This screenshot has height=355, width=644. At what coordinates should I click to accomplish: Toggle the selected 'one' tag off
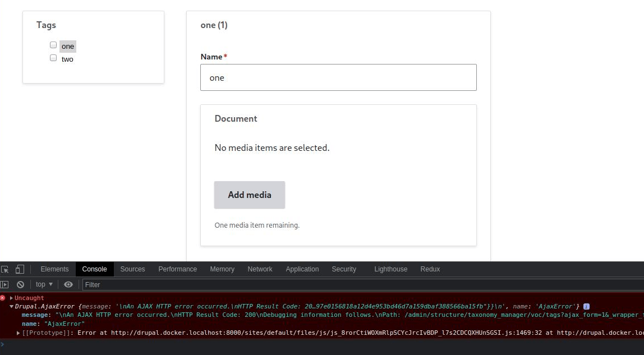[67, 46]
